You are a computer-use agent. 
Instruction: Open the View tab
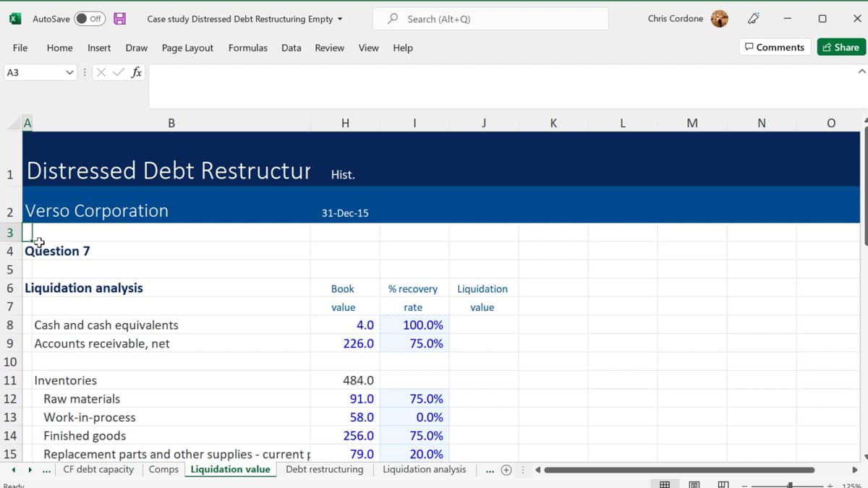coord(368,48)
